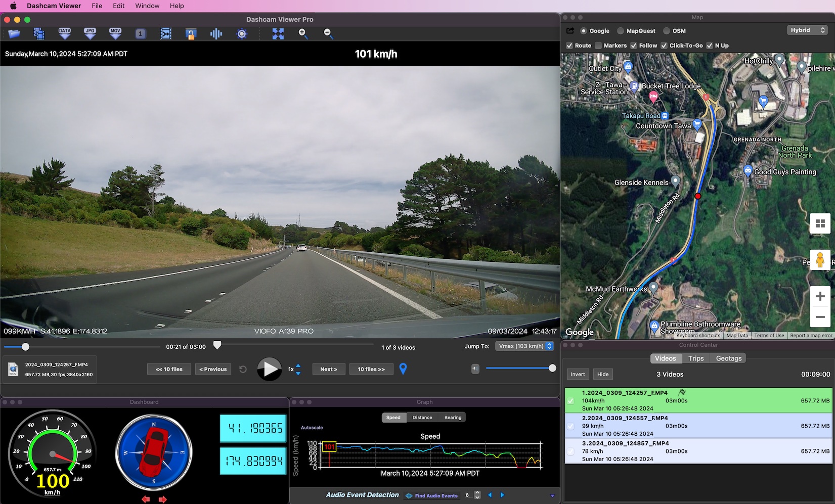Image resolution: width=835 pixels, height=504 pixels.
Task: Click the Next > button
Action: point(329,369)
